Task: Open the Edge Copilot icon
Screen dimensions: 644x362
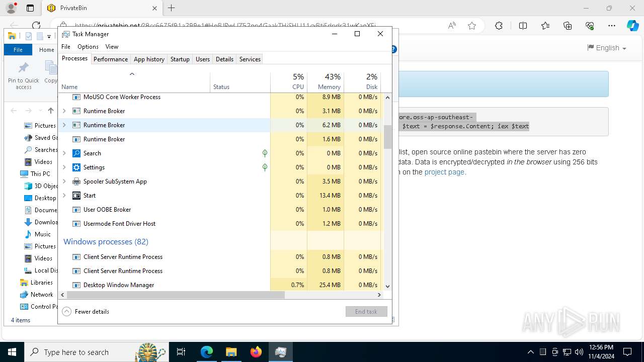Action: pos(632,26)
